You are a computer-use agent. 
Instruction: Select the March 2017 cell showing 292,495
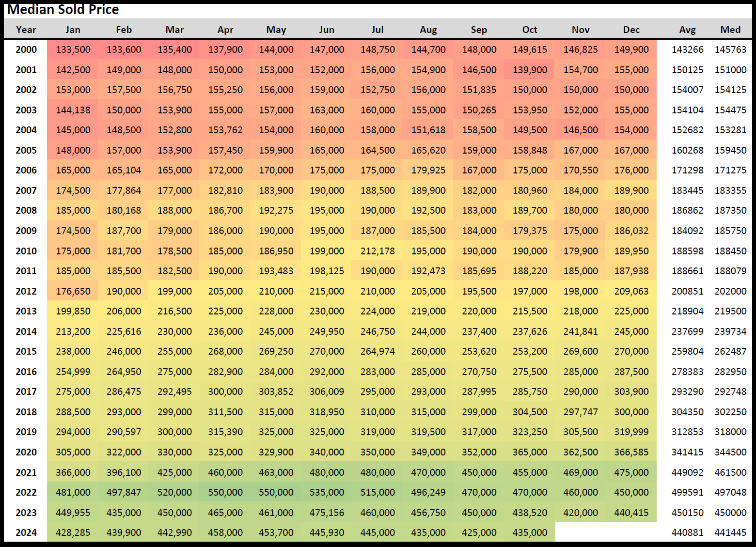[x=174, y=391]
